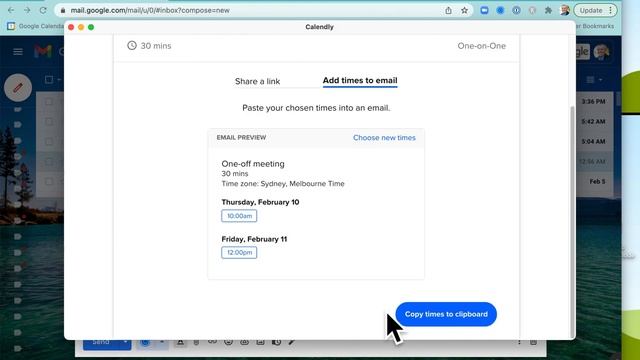Screen dimensions: 640x360
Task: Click the One-on-One label in Calendly
Action: point(482,46)
